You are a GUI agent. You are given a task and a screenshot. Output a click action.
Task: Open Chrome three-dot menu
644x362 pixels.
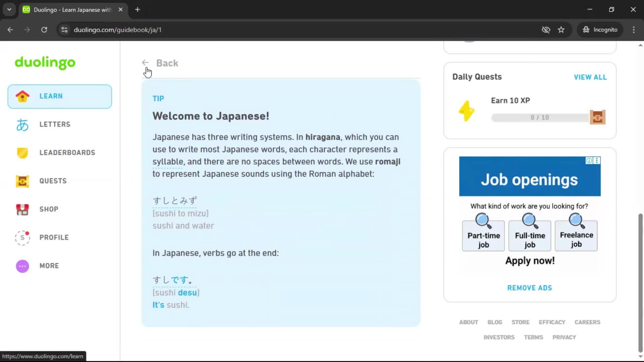[x=634, y=30]
